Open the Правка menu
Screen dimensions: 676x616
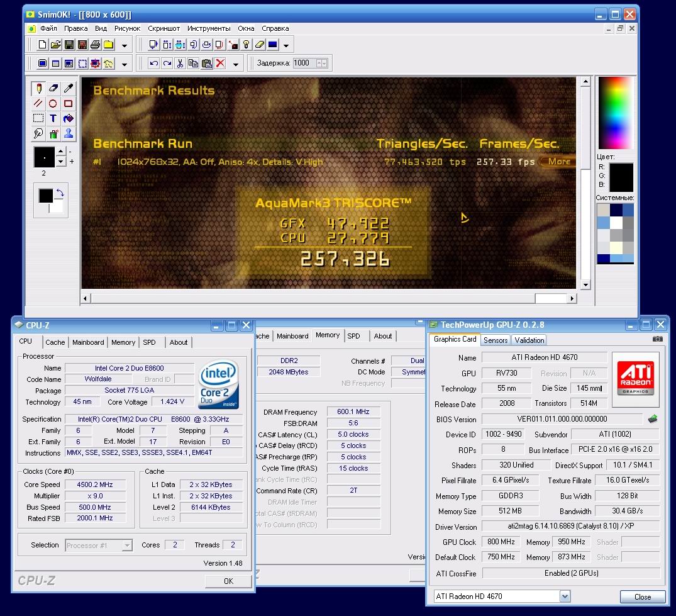pos(76,28)
